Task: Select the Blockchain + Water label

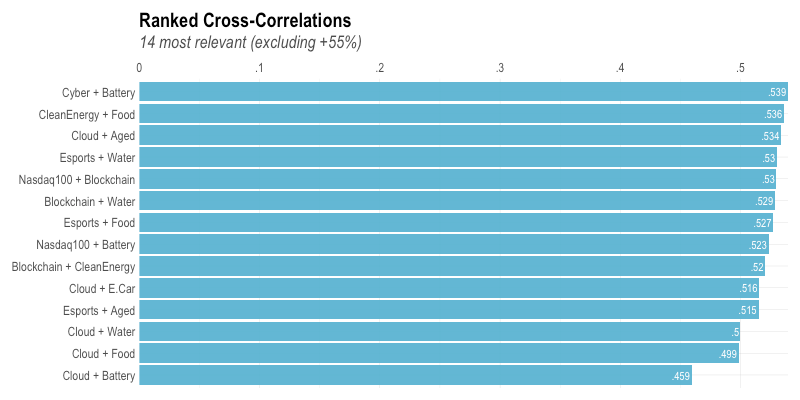Action: (90, 202)
